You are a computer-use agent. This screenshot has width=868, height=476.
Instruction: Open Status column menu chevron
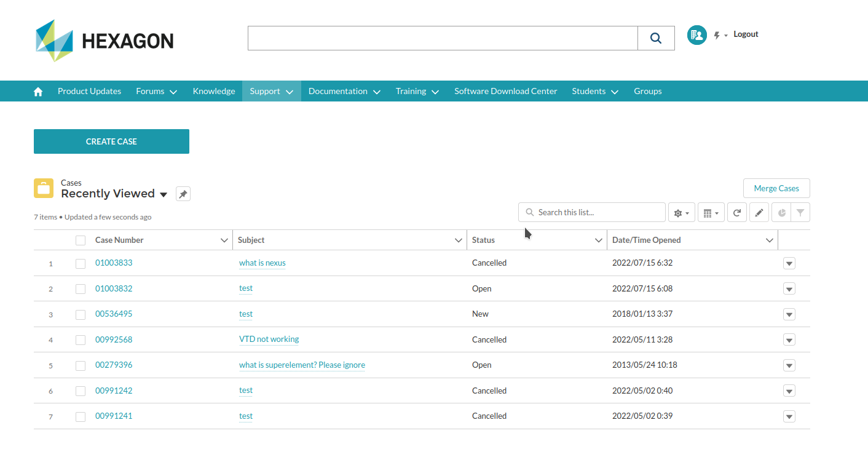tap(599, 240)
